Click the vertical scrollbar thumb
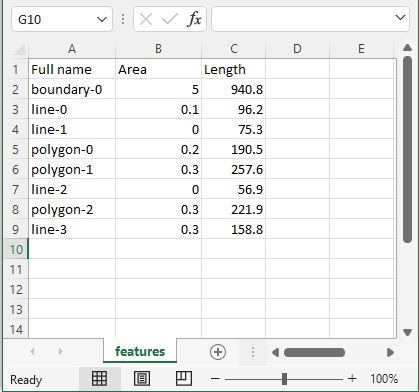Viewport: 419px width, 392px height. 407,149
